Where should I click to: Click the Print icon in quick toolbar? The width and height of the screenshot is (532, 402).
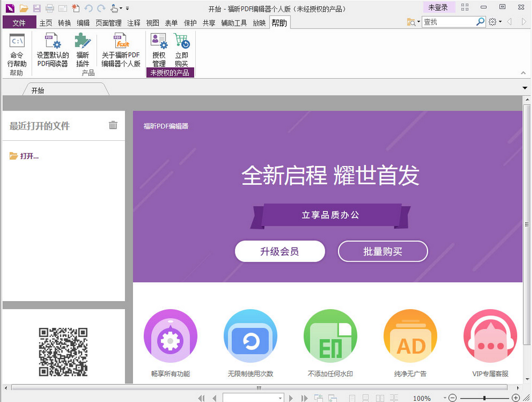click(x=50, y=8)
